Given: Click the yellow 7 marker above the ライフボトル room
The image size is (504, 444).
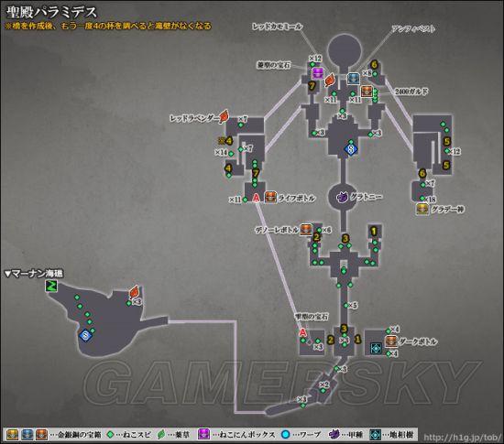Looking at the screenshot, I should 256,174.
